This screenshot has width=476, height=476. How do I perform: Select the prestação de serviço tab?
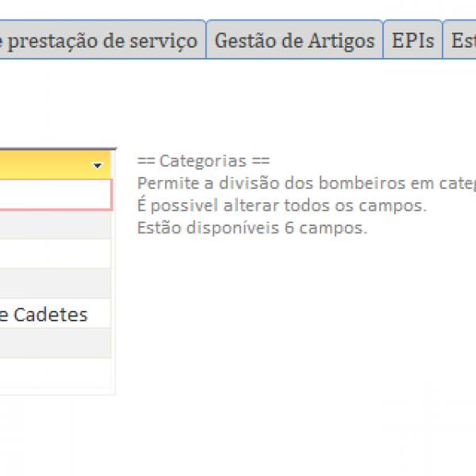click(99, 40)
